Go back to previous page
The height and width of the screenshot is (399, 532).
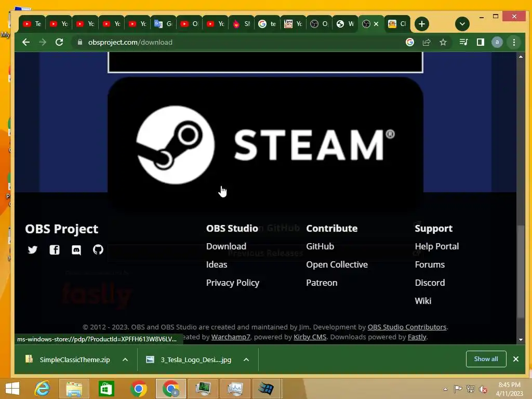[x=26, y=42]
